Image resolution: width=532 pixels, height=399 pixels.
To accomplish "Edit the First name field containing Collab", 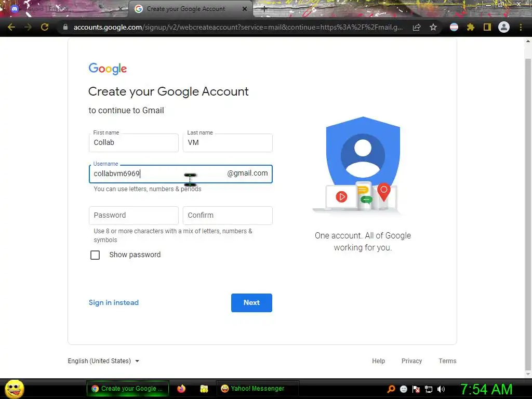I will point(134,142).
